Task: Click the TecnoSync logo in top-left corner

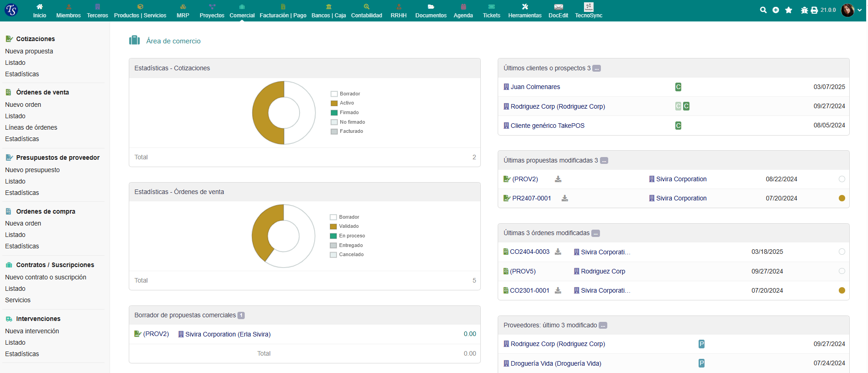Action: (x=11, y=10)
